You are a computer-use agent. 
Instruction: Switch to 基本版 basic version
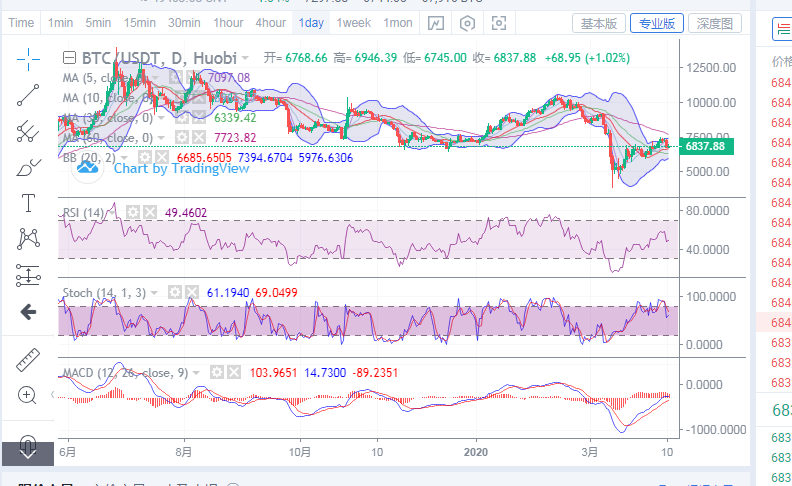pos(599,23)
